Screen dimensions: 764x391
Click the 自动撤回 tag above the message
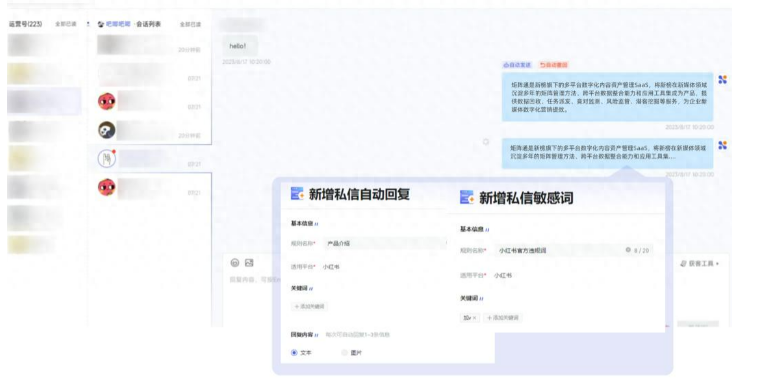click(554, 65)
